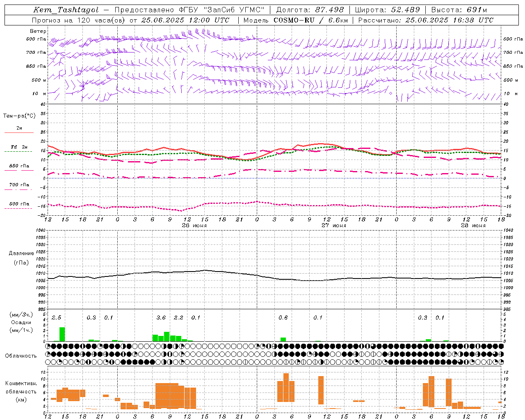The width and height of the screenshot is (525, 420).
Task: Click the Ветер panel label
Action: point(38,31)
